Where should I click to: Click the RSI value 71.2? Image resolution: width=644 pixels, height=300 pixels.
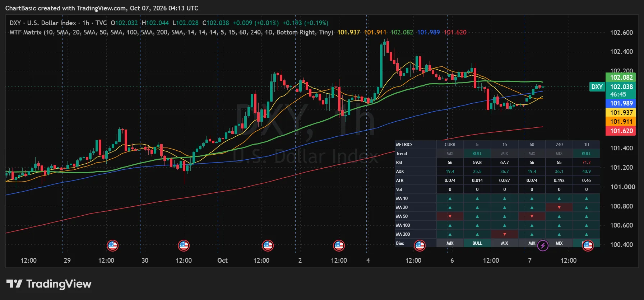[x=587, y=163]
